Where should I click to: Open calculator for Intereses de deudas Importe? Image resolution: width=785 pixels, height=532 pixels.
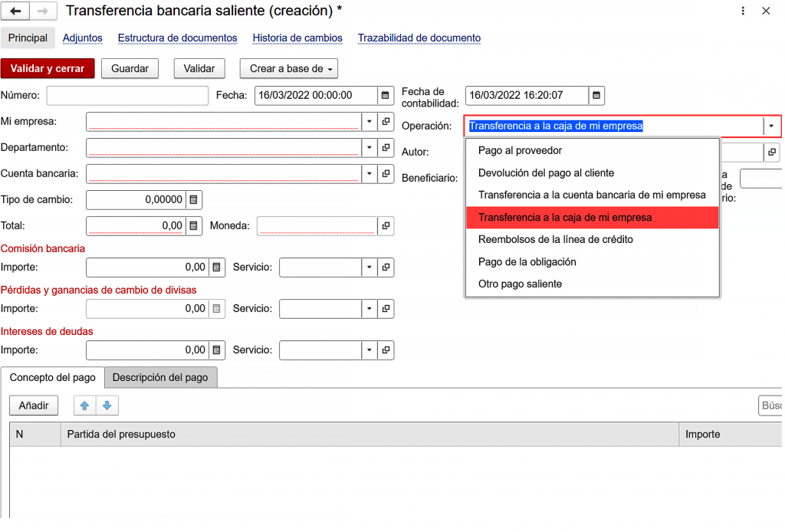coord(216,350)
